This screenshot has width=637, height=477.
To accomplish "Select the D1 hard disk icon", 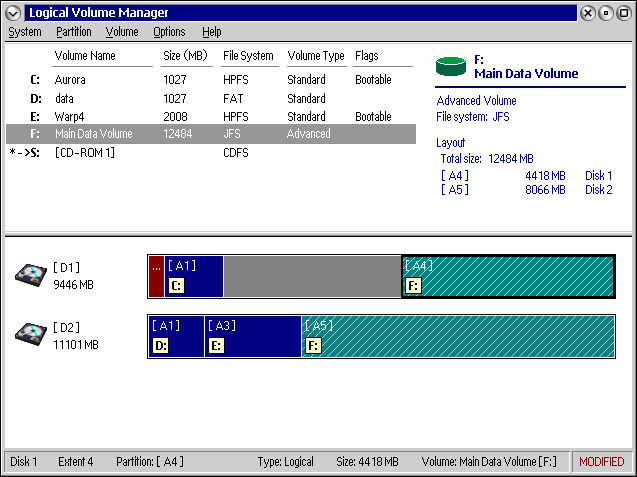I will tap(31, 275).
